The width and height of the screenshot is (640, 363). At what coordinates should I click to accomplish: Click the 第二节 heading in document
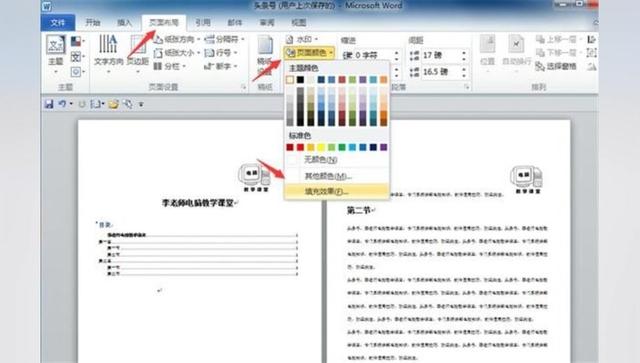pyautogui.click(x=359, y=210)
